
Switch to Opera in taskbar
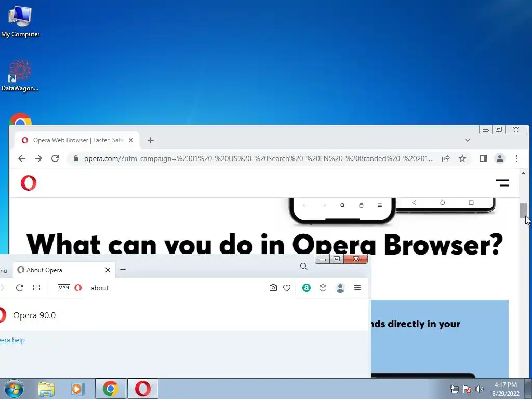(143, 389)
